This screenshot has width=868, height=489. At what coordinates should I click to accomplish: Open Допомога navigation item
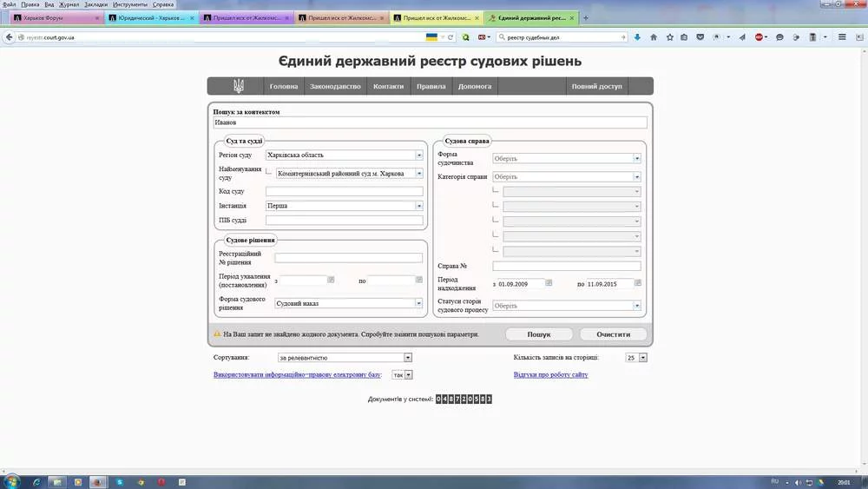[475, 86]
